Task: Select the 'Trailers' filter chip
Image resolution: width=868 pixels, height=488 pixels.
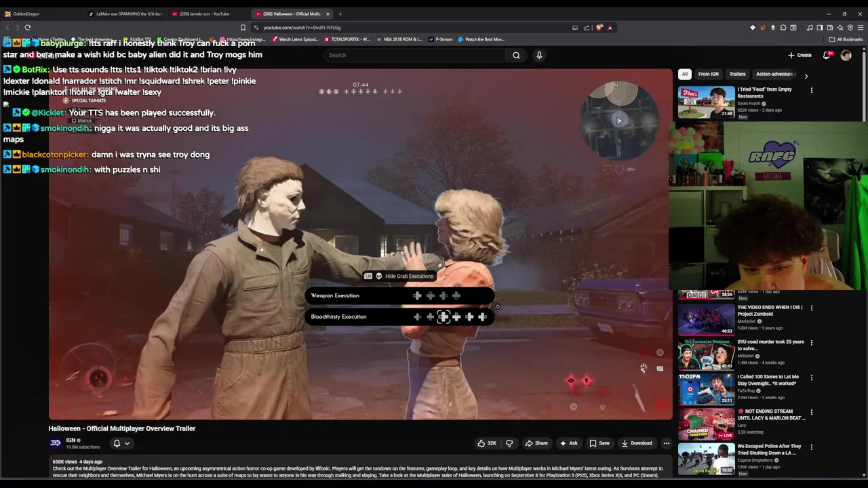Action: [x=738, y=74]
